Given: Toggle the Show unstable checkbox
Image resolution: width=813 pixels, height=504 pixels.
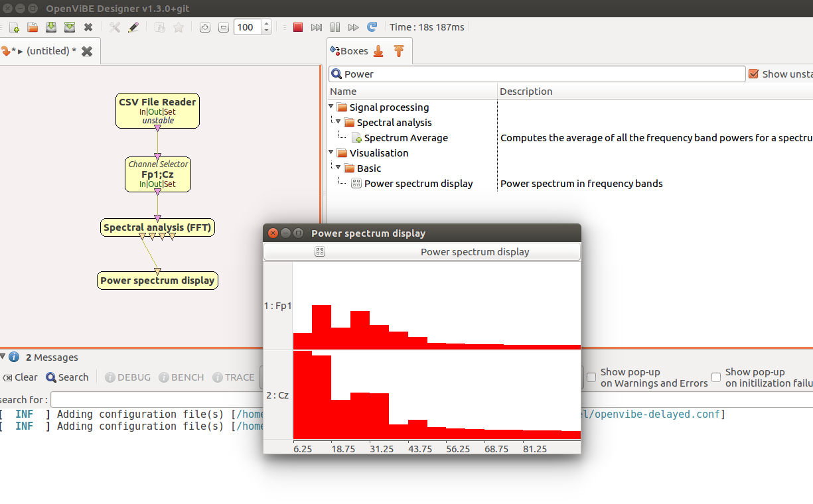Looking at the screenshot, I should pyautogui.click(x=753, y=74).
